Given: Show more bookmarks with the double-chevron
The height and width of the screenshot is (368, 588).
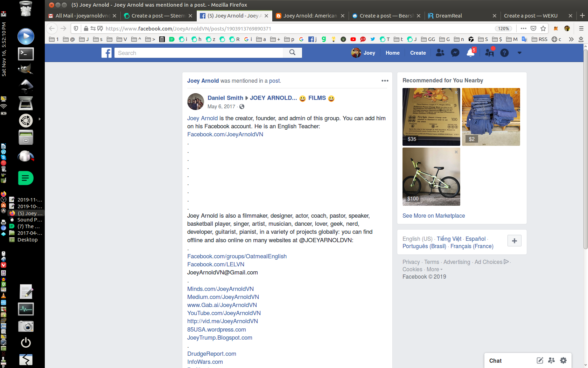Looking at the screenshot, I should tap(571, 39).
